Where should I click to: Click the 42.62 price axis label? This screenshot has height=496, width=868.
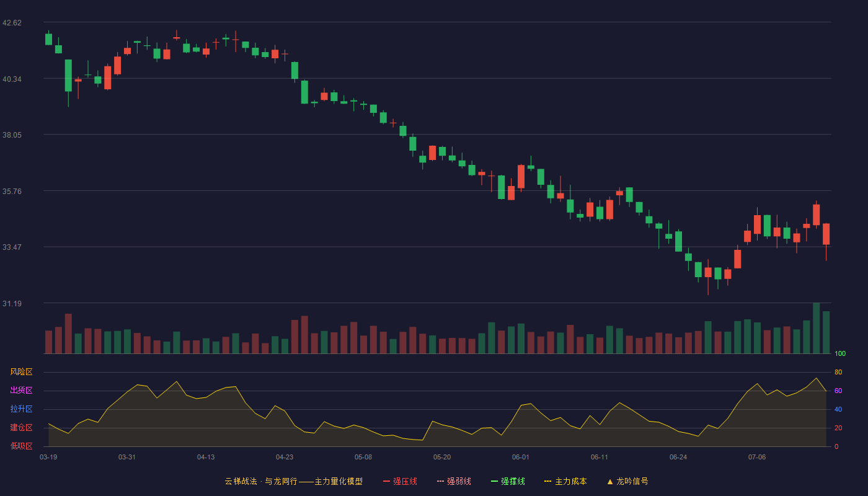click(x=12, y=23)
